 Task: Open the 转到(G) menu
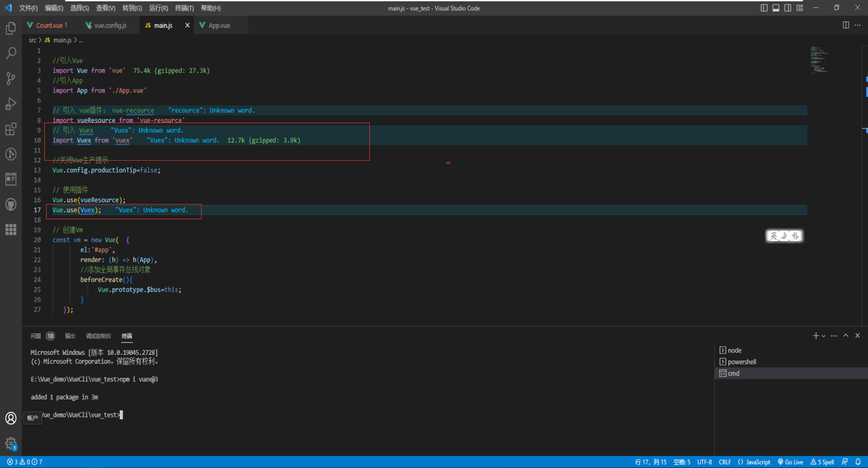click(x=132, y=8)
